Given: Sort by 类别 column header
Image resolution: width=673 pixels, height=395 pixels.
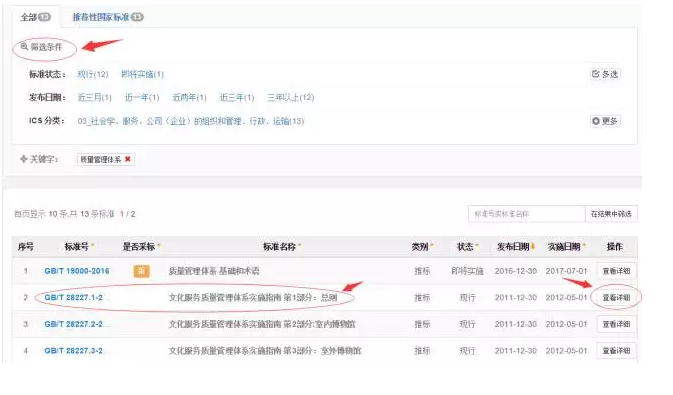Looking at the screenshot, I should click(422, 246).
